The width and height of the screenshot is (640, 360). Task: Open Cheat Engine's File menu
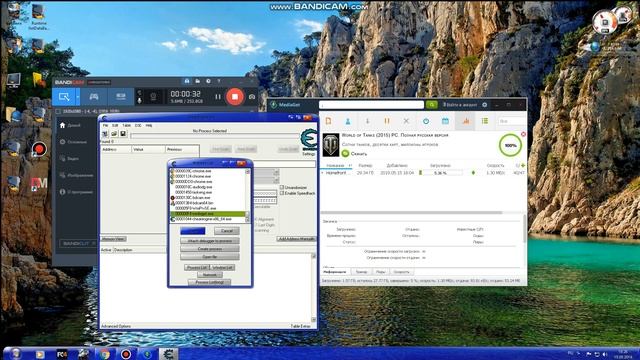coord(105,125)
